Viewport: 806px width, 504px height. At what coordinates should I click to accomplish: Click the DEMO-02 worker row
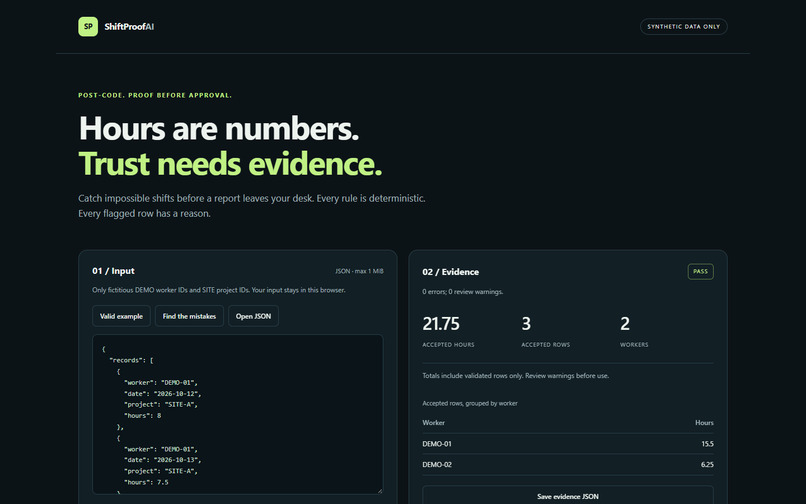pyautogui.click(x=567, y=464)
